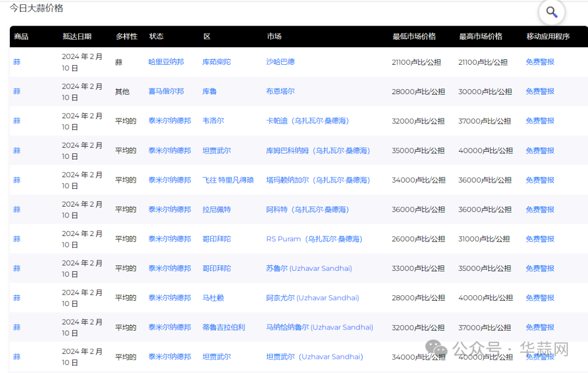Viewport: 588px width, 373px height.
Task: Open 卡帕迪 (乌扎瓦尔·桑德海) market link
Action: pyautogui.click(x=308, y=121)
